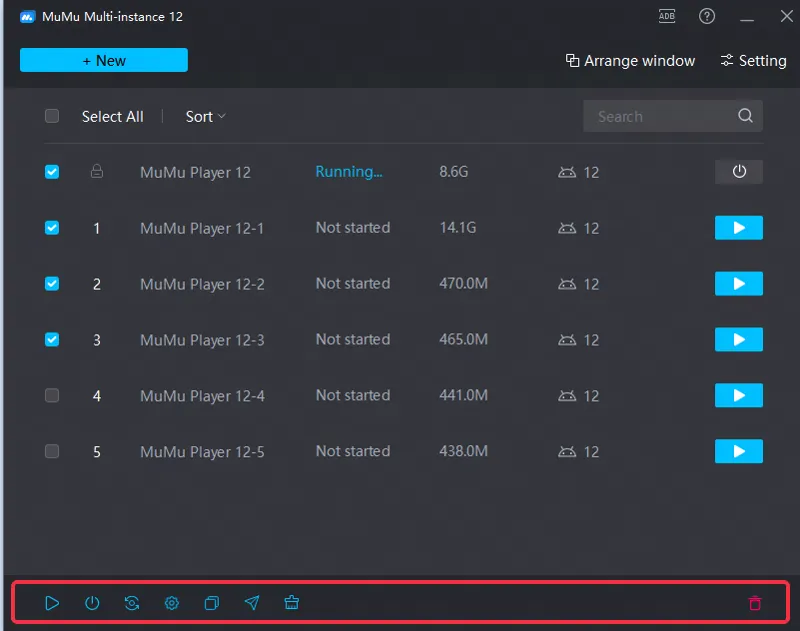
Task: Open the ADB tool icon
Action: pos(667,16)
